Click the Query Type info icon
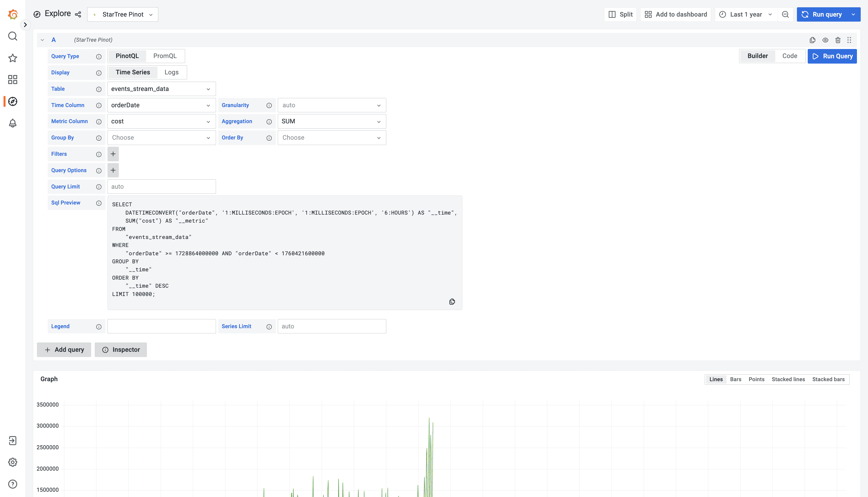 click(x=99, y=57)
